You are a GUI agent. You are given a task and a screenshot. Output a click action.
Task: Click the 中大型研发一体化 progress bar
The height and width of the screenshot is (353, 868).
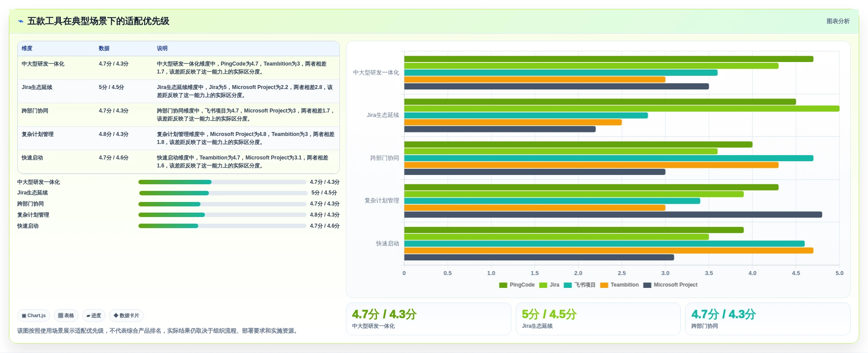pos(222,182)
